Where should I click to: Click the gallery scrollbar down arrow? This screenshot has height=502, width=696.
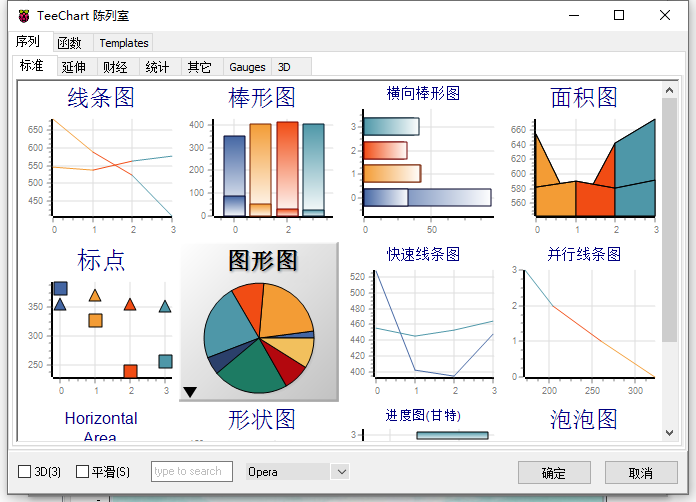tap(669, 432)
